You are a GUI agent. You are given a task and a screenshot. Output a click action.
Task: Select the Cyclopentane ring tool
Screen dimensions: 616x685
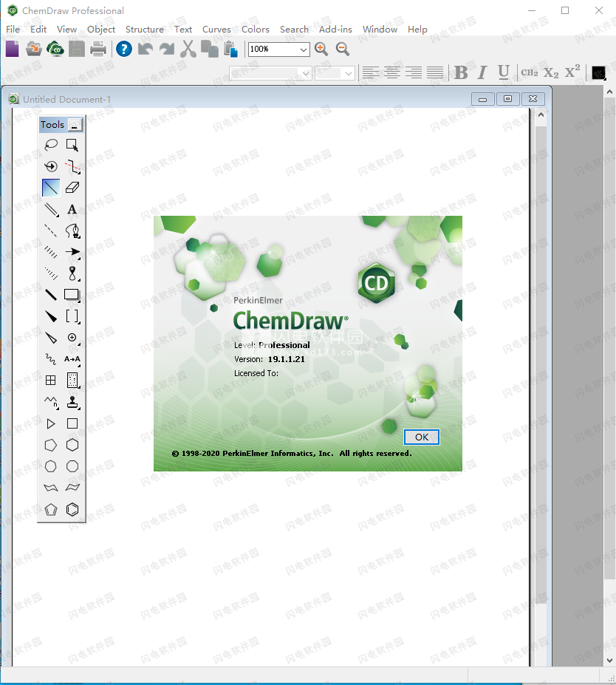pyautogui.click(x=51, y=445)
